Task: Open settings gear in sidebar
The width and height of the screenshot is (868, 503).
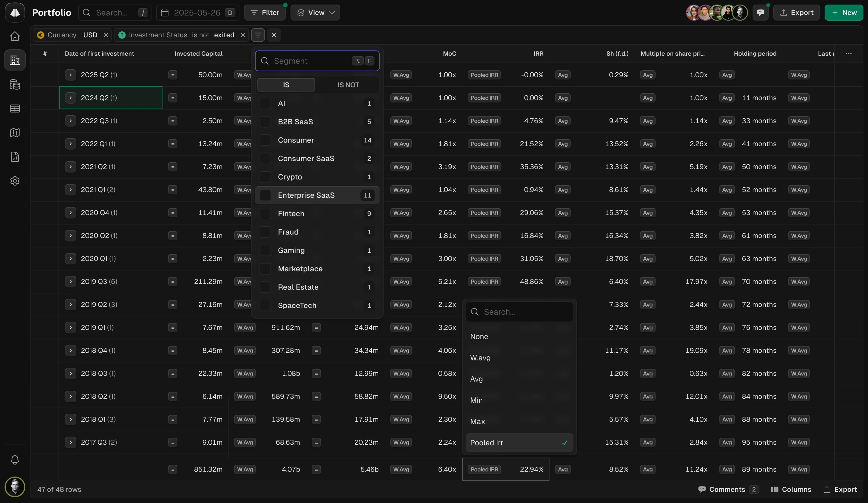Action: (x=15, y=181)
